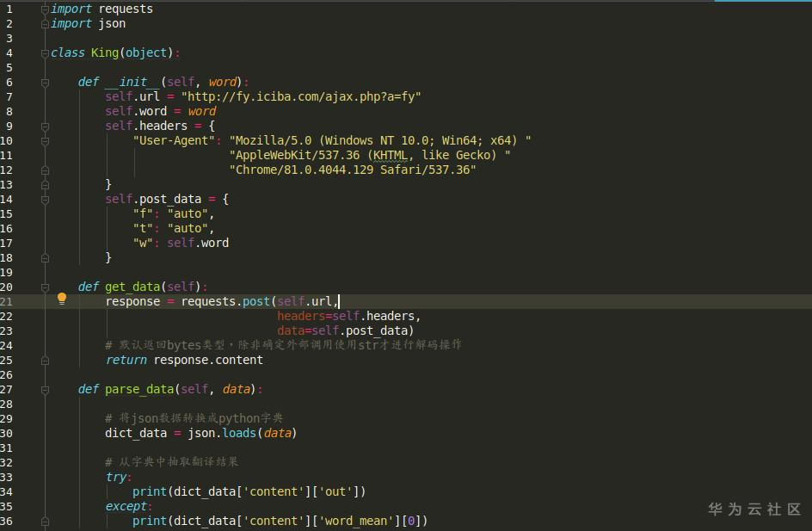Click line number 4 in gutter
Screen dimensions: 812x531
pyautogui.click(x=9, y=52)
